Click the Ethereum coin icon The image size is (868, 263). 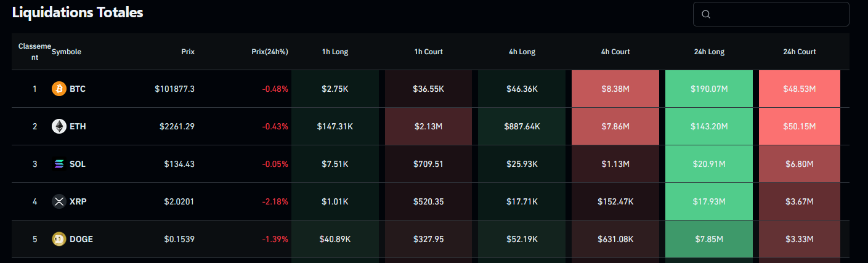[x=59, y=126]
